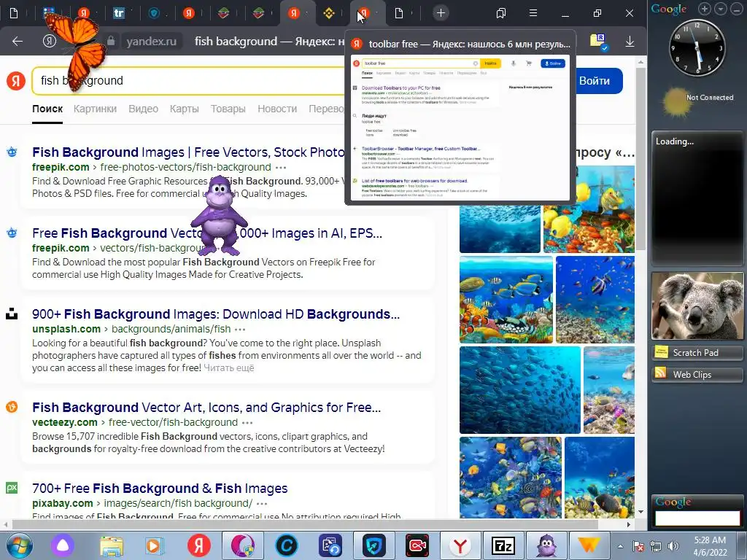Switch to the Товары search tab
This screenshot has width=747, height=560.
point(228,109)
